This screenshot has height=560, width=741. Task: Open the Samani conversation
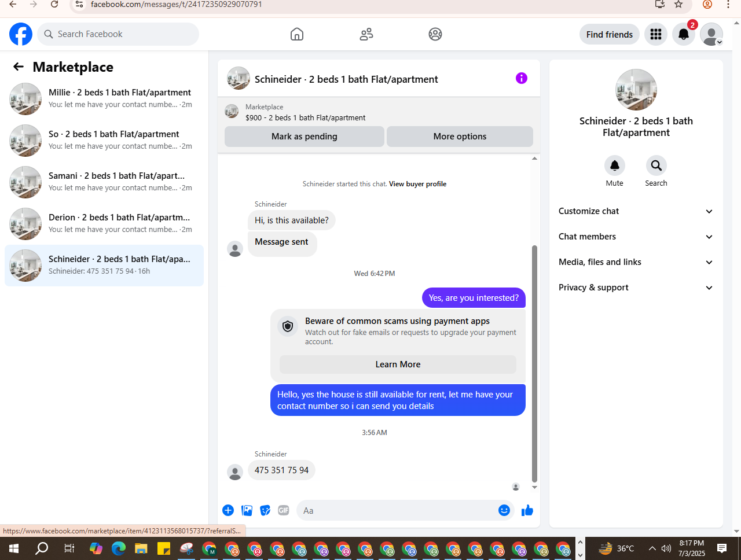coord(104,182)
